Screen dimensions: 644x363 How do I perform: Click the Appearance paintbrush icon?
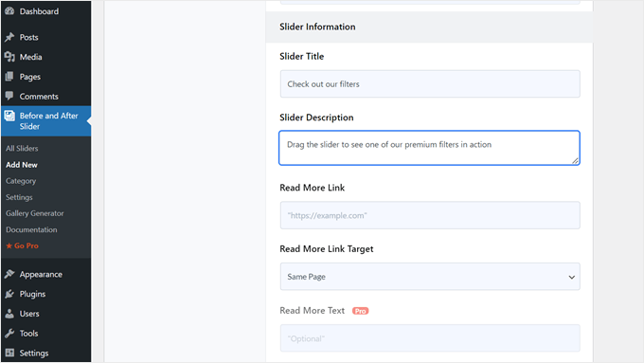9,274
